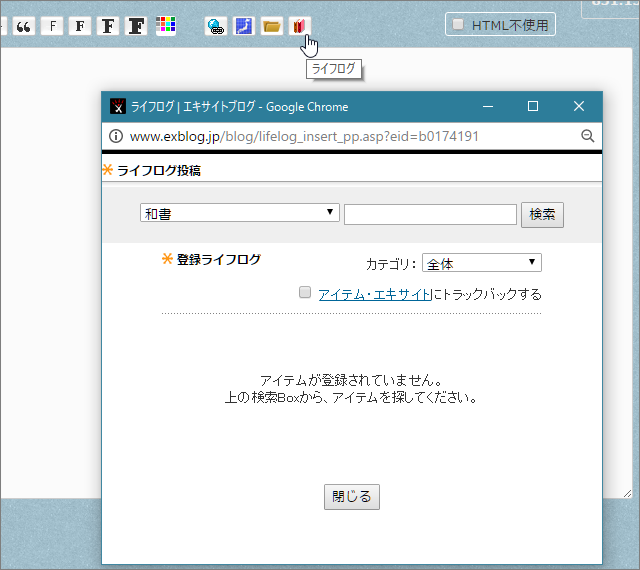Click the 閉じる close button
Screen dimensions: 640x570
coord(351,497)
